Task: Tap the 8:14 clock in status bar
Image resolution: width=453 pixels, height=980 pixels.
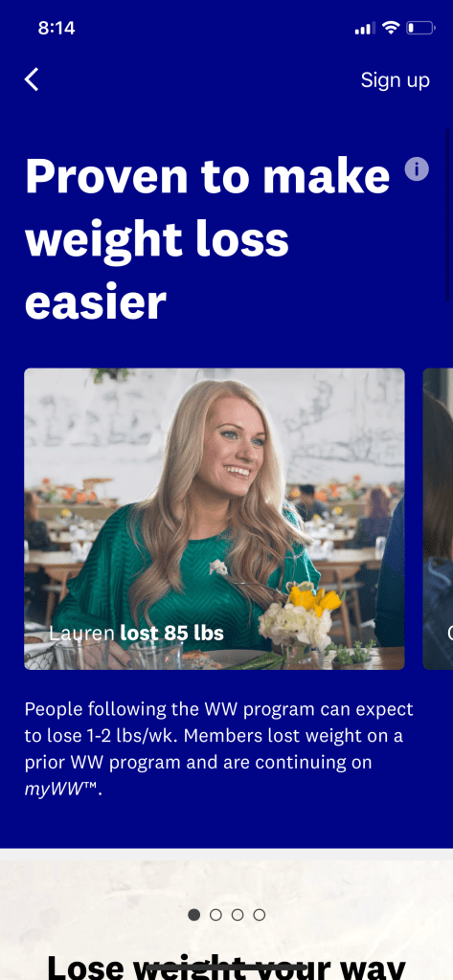Action: click(57, 28)
